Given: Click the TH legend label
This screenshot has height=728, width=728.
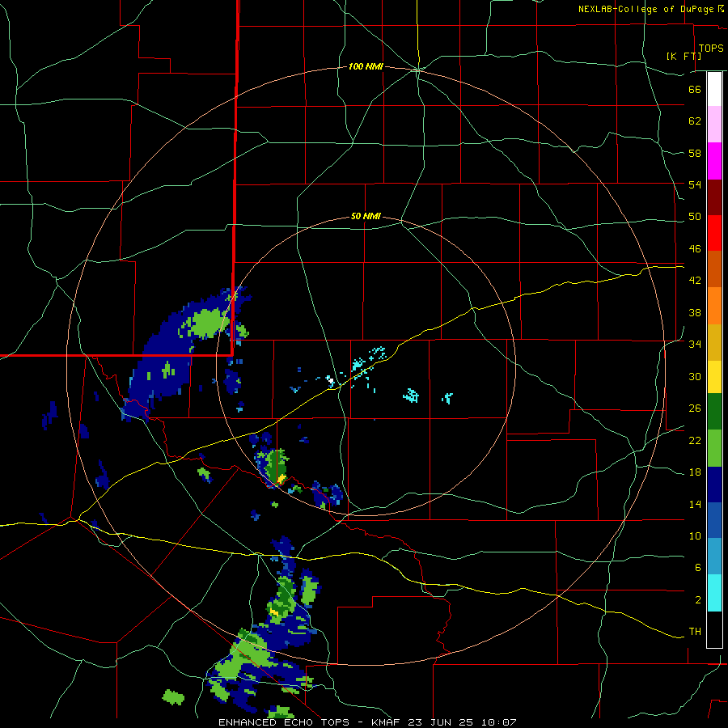Looking at the screenshot, I should [x=695, y=632].
